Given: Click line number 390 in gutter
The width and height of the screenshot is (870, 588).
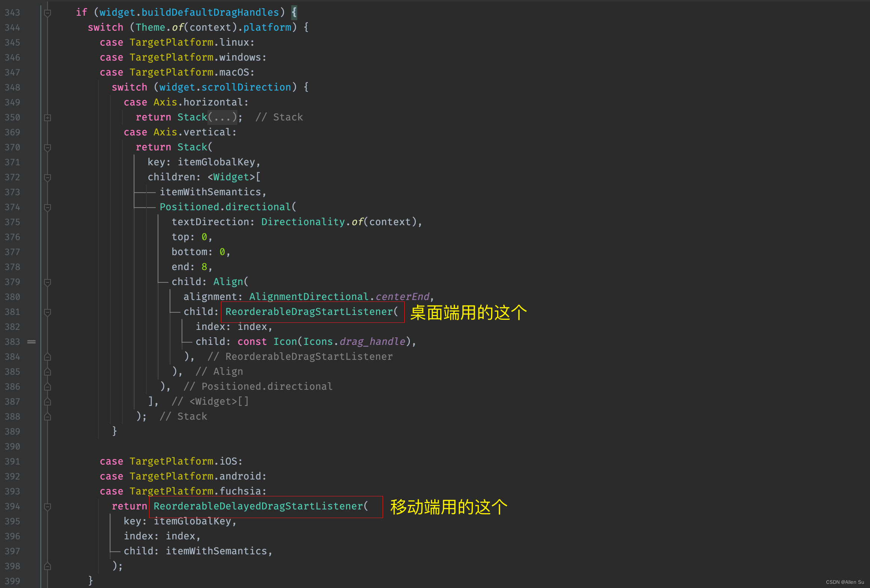Looking at the screenshot, I should (x=12, y=447).
